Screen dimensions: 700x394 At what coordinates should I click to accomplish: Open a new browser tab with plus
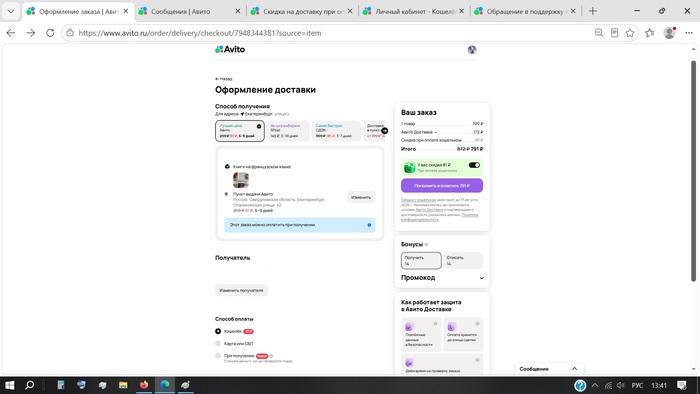(592, 11)
